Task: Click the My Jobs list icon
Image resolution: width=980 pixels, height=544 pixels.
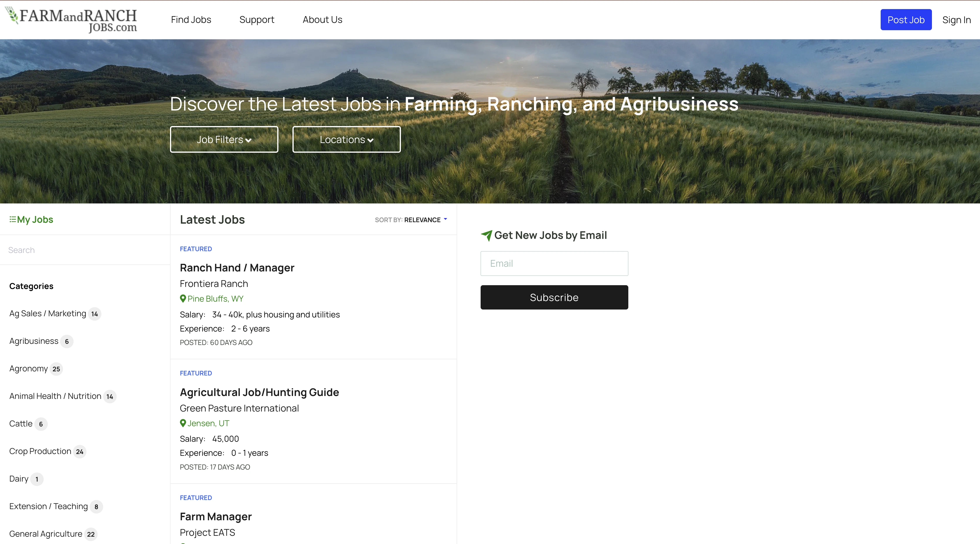Action: coord(13,220)
